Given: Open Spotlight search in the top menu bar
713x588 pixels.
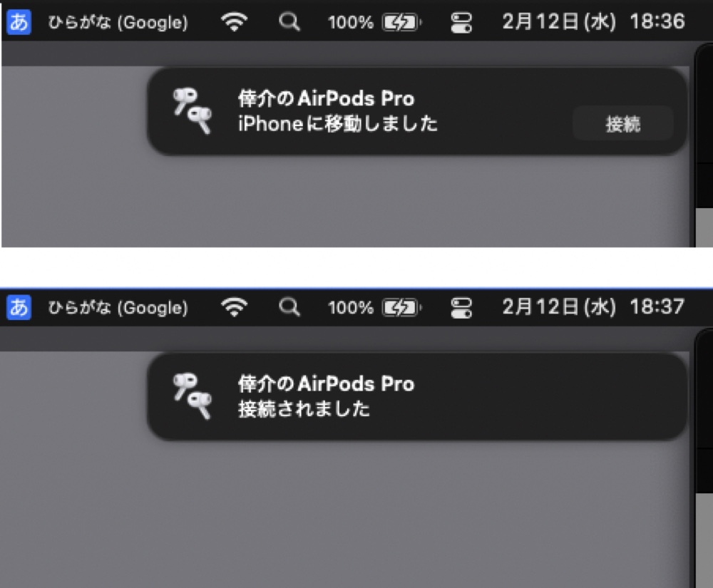Looking at the screenshot, I should pyautogui.click(x=289, y=21).
